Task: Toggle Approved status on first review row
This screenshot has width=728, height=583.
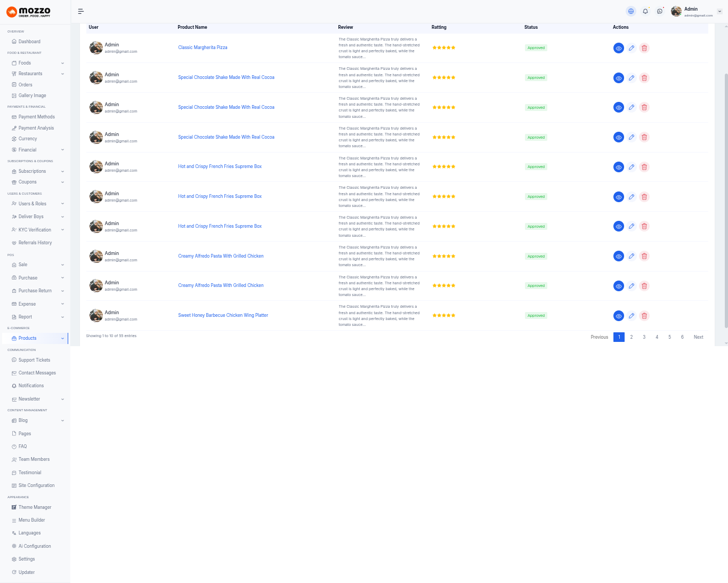Action: click(536, 48)
